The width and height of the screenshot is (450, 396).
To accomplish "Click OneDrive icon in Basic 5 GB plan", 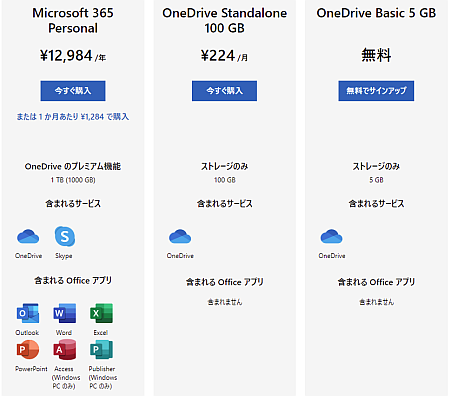I will 331,236.
